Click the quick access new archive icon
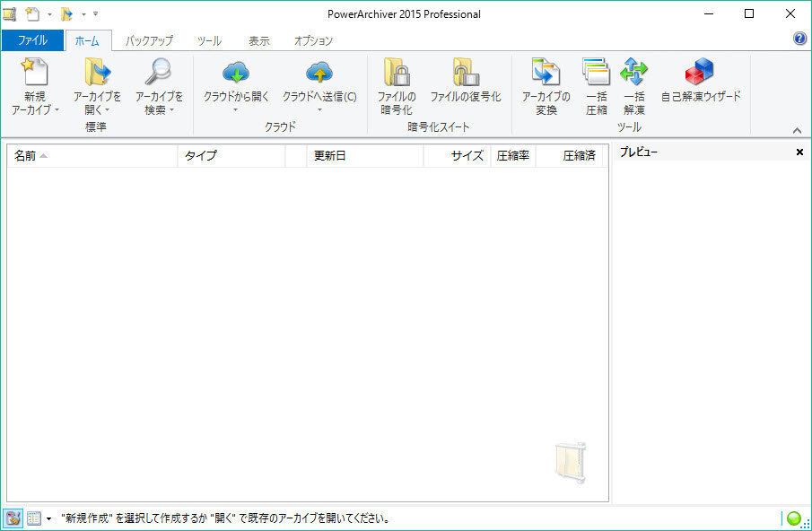 click(x=32, y=14)
